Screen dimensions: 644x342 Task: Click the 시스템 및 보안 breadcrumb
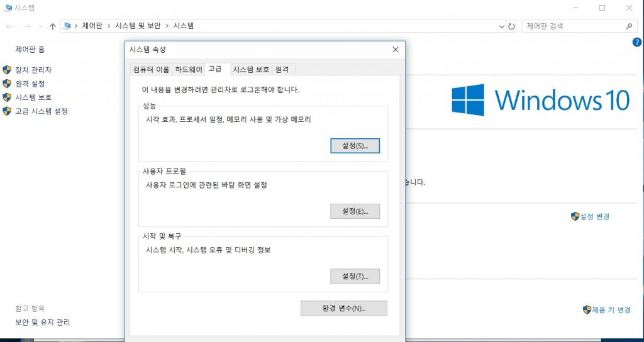[138, 26]
